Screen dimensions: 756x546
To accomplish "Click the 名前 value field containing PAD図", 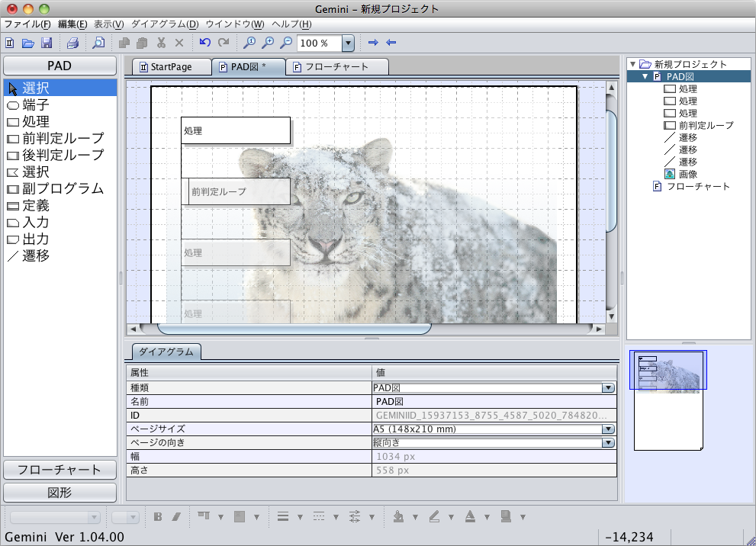I will click(x=494, y=401).
